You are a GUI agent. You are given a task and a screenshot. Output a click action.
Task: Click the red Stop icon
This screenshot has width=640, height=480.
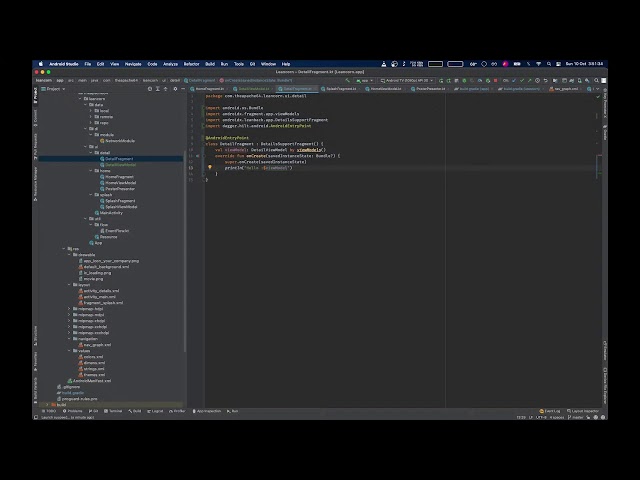(x=496, y=80)
